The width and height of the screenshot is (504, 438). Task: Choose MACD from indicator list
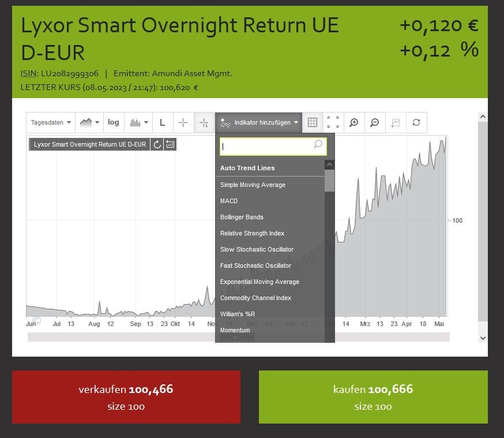229,201
